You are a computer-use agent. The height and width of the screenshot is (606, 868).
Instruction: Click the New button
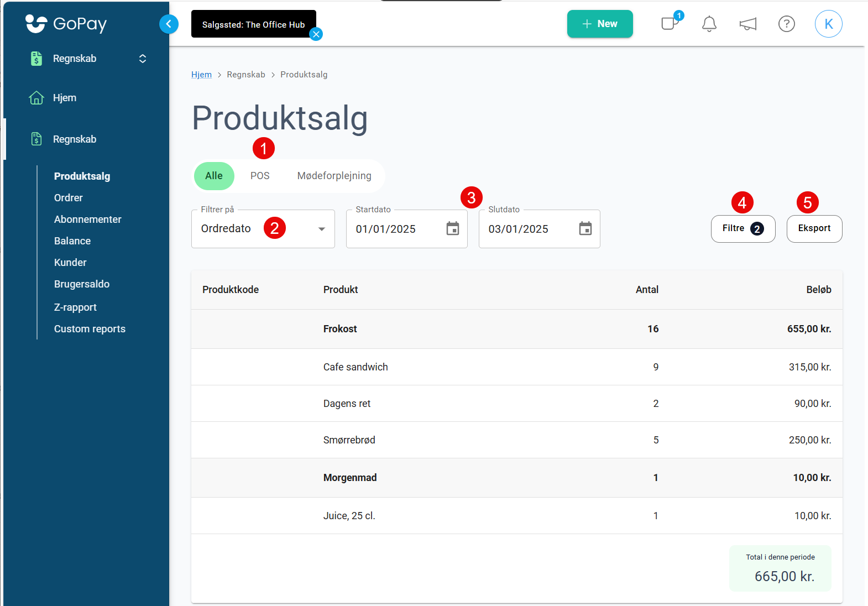(600, 24)
